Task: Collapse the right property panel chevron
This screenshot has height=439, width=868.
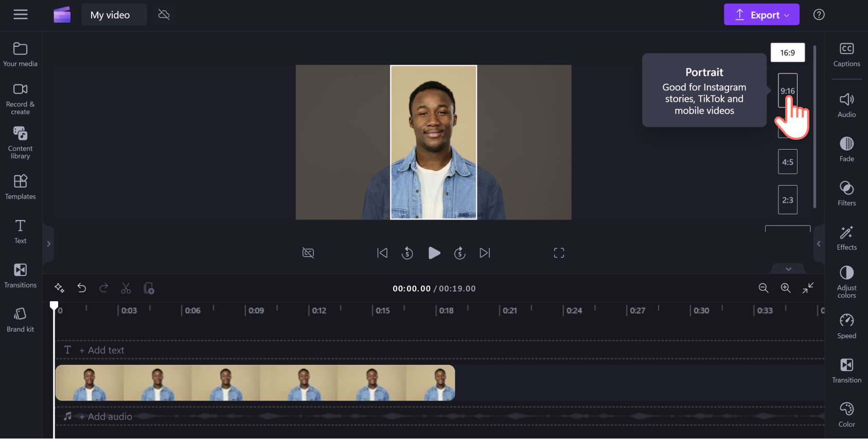Action: pos(819,244)
